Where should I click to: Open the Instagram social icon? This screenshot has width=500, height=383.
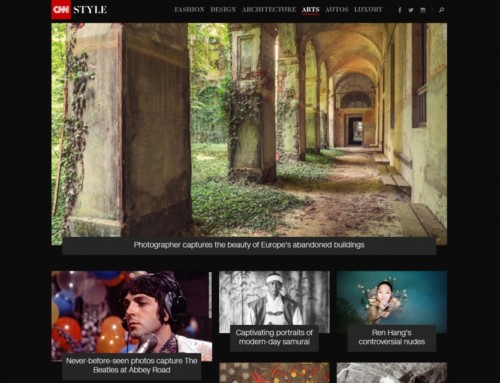tap(423, 10)
